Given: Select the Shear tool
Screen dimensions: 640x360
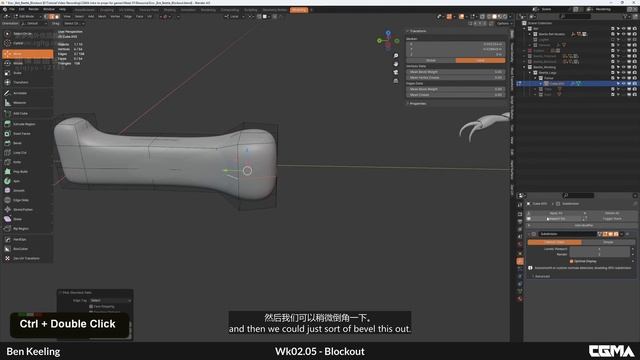Looking at the screenshot, I should pyautogui.click(x=27, y=219).
